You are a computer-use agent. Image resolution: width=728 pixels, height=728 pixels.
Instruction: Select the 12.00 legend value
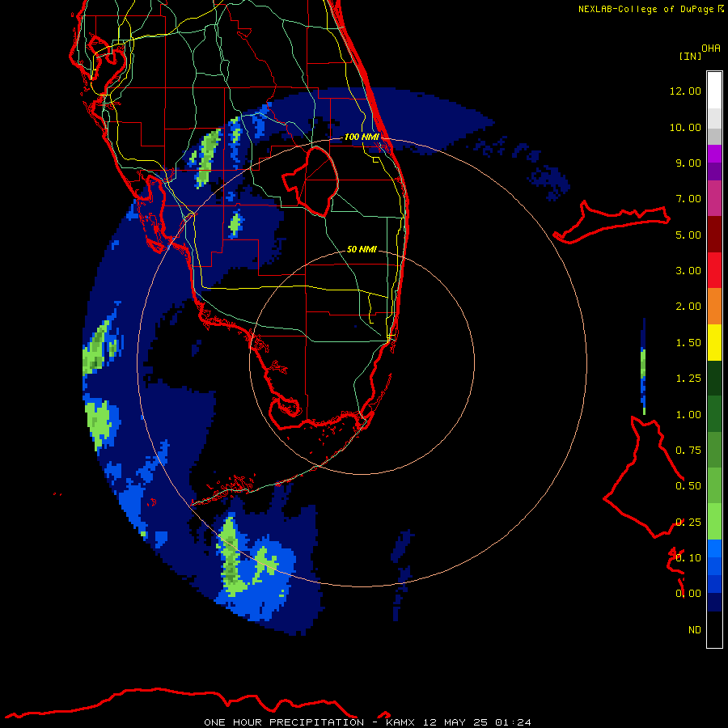685,91
